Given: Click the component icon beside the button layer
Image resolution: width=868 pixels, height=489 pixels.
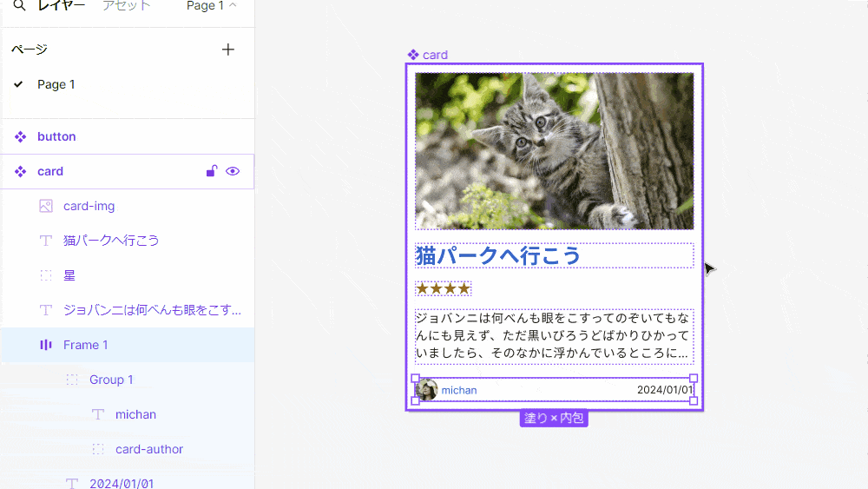Looking at the screenshot, I should click(21, 136).
